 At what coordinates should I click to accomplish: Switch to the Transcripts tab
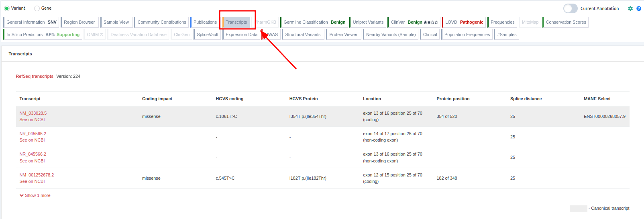[x=236, y=22]
